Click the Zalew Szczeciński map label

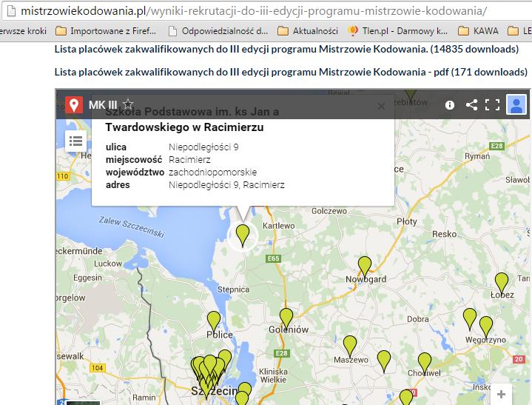coord(132,227)
